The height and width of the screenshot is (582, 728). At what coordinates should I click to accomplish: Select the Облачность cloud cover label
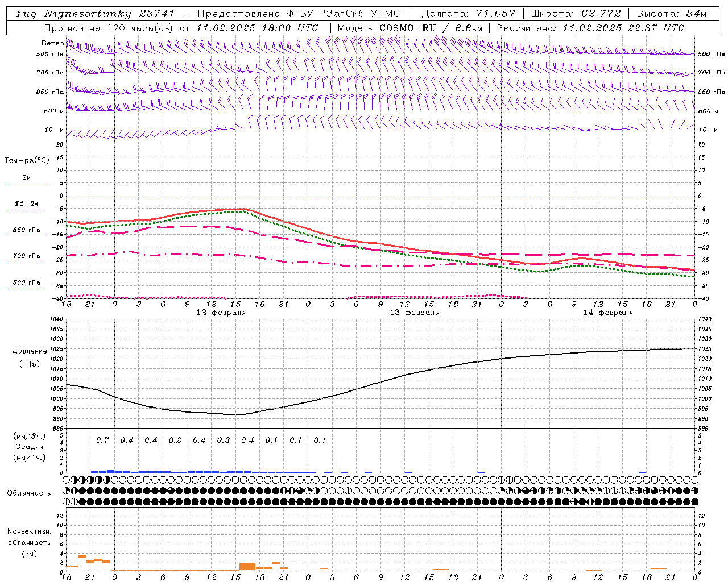pyautogui.click(x=29, y=493)
